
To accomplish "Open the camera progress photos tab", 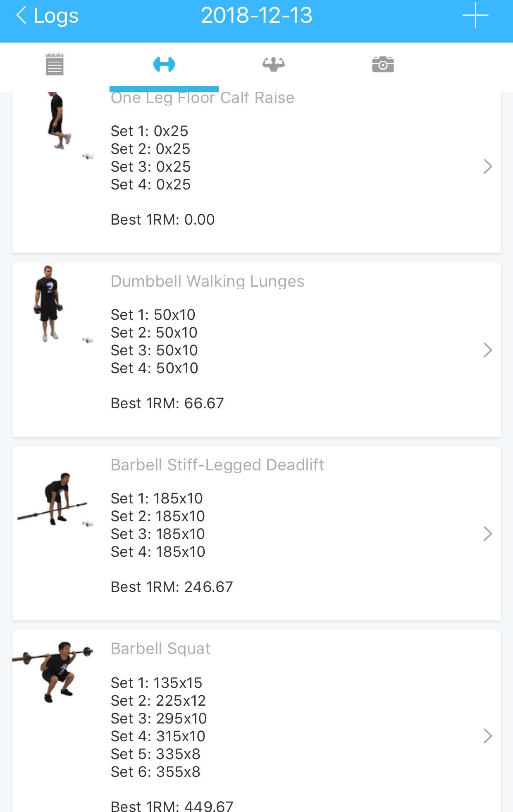I will (x=383, y=65).
